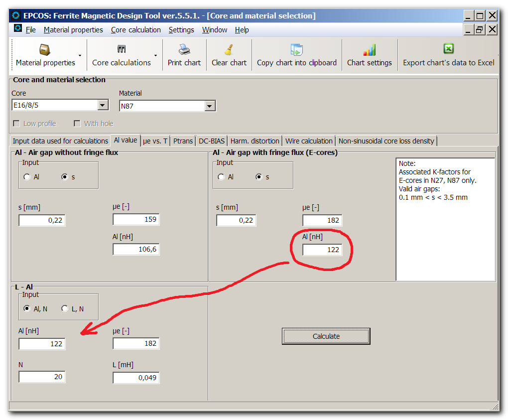Screen dimensions: 508x420
Task: Open the File menu
Action: click(x=31, y=30)
